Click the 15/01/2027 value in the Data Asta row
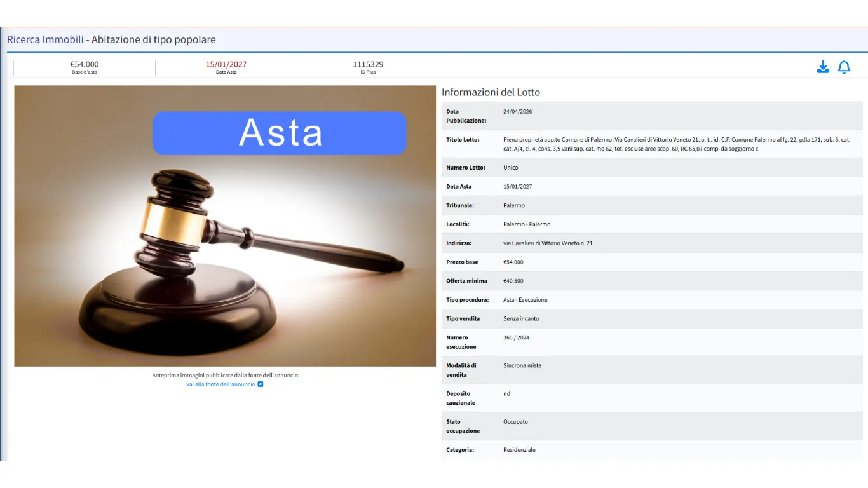This screenshot has height=488, width=868. (517, 187)
